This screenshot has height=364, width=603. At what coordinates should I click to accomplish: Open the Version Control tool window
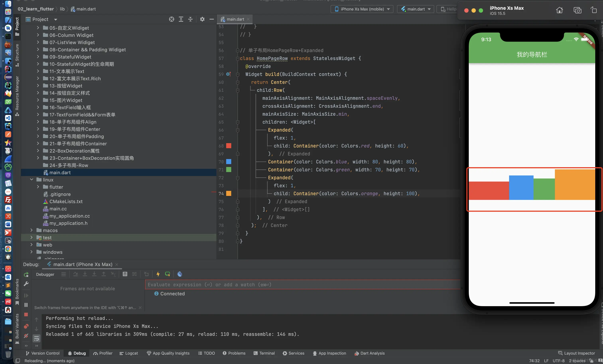coord(43,353)
